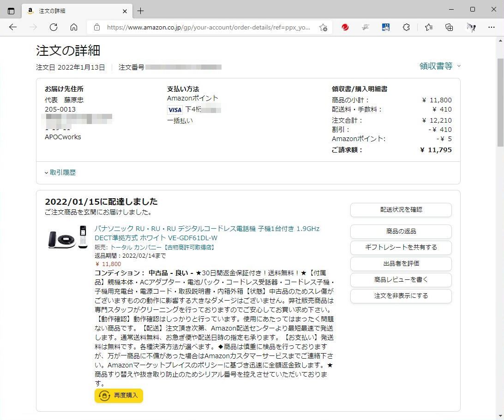504x420 pixels.
Task: Open the blue translation extension icon
Action: click(x=386, y=27)
